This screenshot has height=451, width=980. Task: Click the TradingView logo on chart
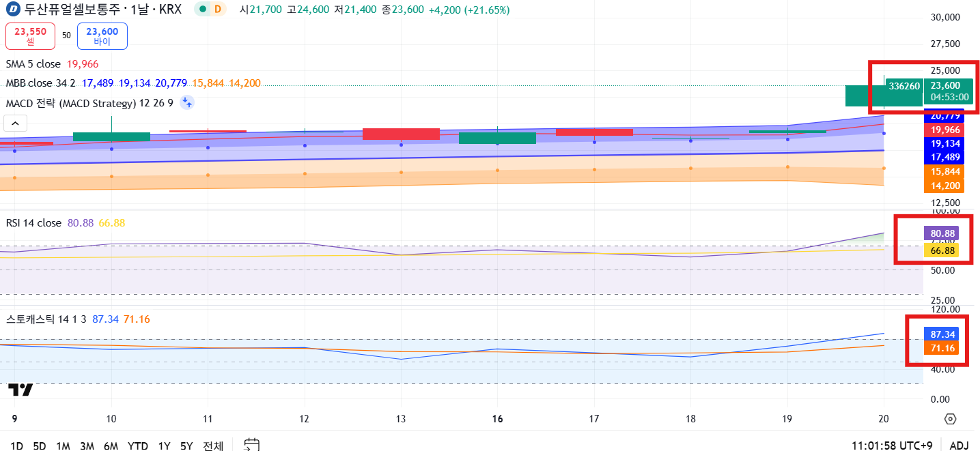pos(20,390)
